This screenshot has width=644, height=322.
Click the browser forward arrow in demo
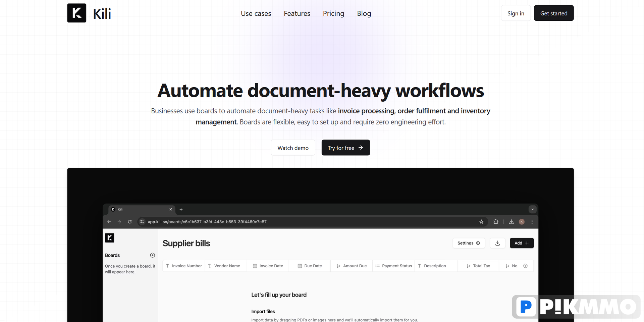[x=119, y=222]
